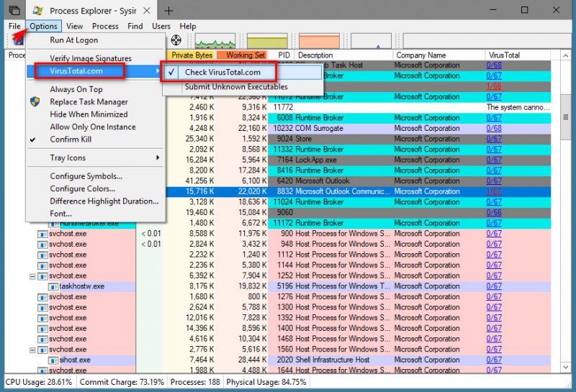Image resolution: width=576 pixels, height=392 pixels.
Task: Select svchost.exe icon for PID 900
Action: tap(43, 234)
